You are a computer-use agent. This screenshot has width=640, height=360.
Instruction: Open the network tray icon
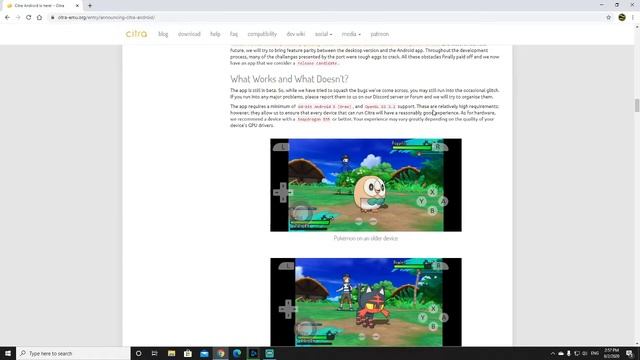(x=577, y=353)
